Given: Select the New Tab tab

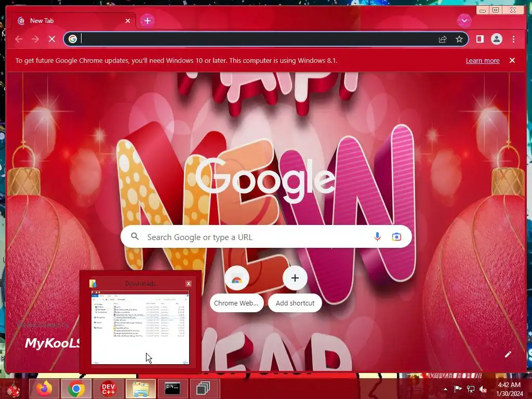Looking at the screenshot, I should tap(74, 21).
